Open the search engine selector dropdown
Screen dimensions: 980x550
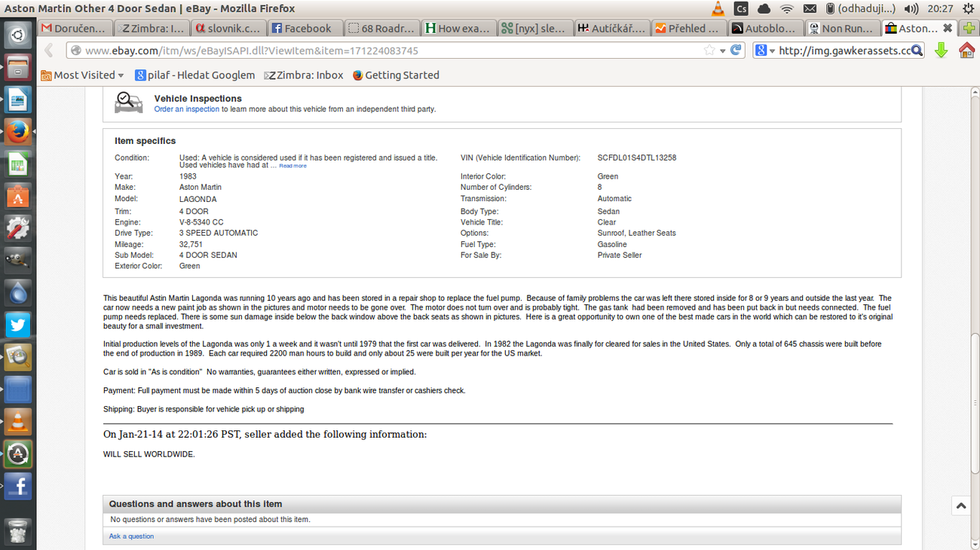click(x=765, y=50)
